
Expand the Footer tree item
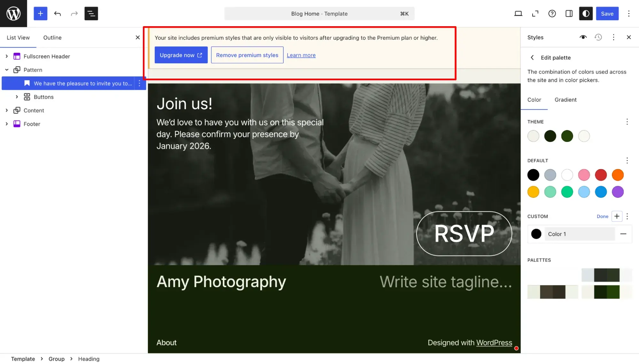[x=7, y=124]
